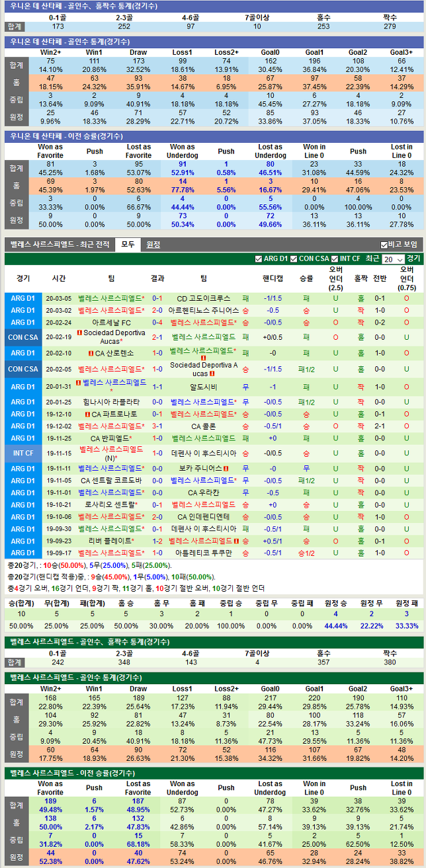Click the red card icon under 벨레스 in 20-02-10 row
This screenshot has height=868, width=426.
(x=203, y=358)
